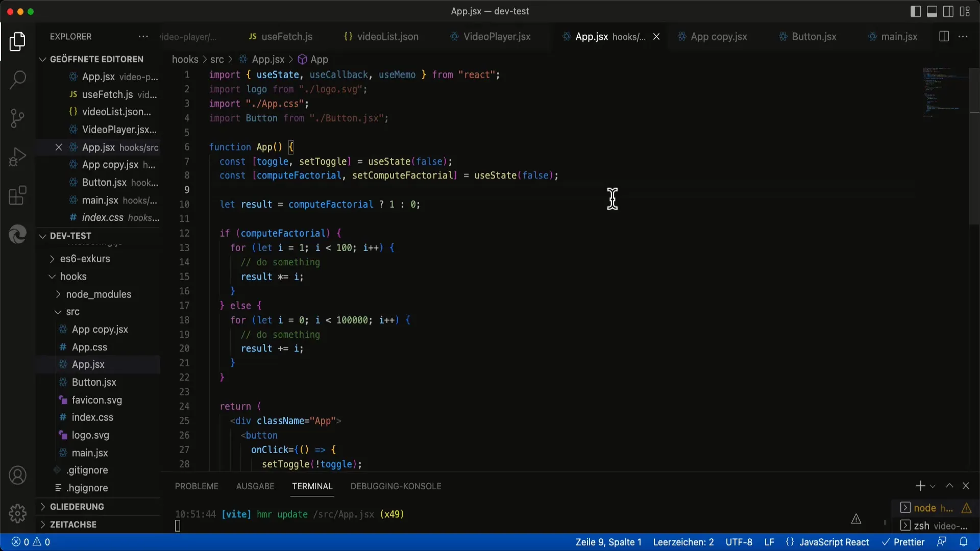
Task: Change encoding via UTF-8
Action: click(739, 542)
